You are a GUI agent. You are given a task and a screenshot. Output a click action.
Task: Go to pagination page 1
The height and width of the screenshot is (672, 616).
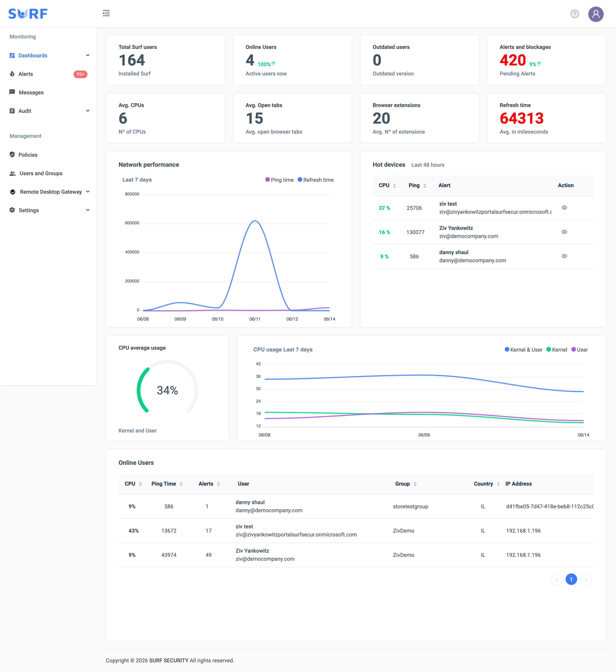click(571, 580)
